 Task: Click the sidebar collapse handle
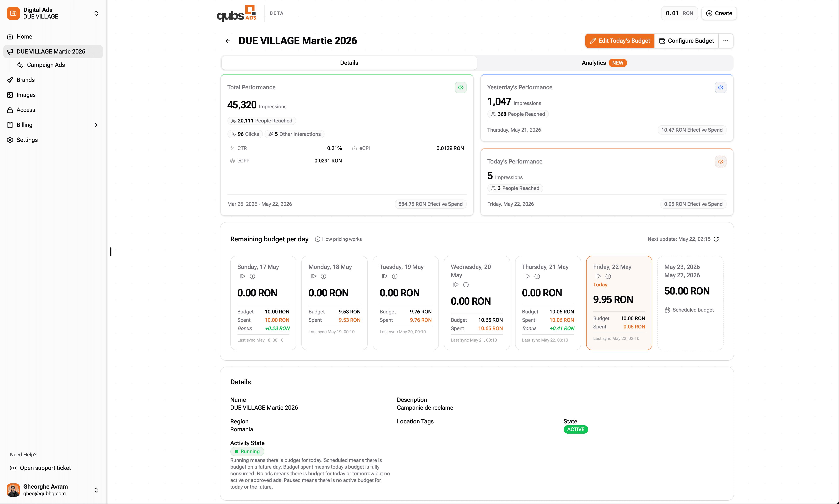click(111, 252)
